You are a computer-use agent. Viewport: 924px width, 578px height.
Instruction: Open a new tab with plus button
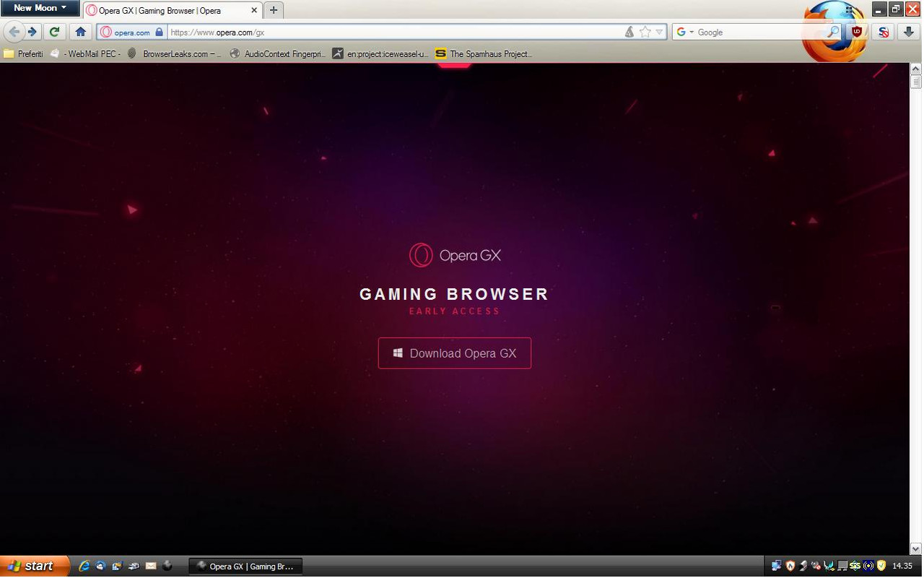[274, 10]
